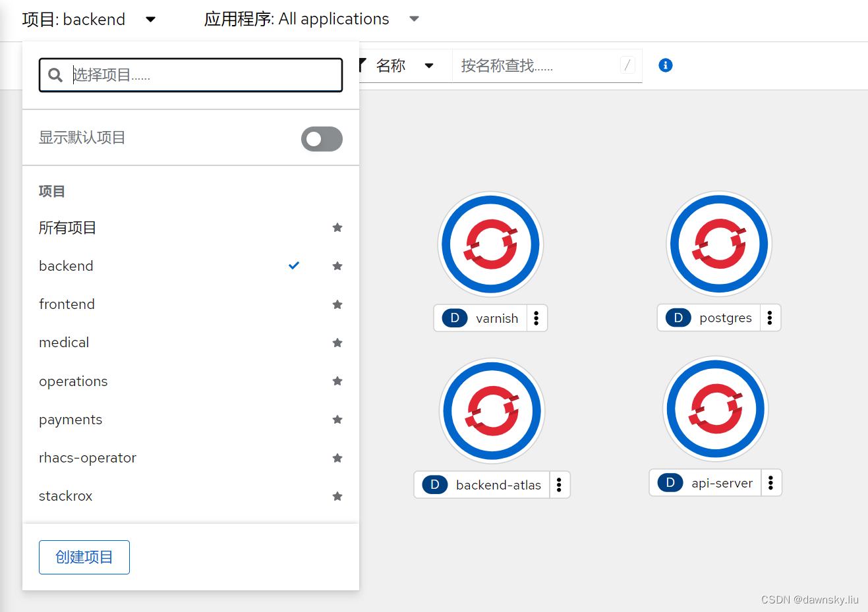The height and width of the screenshot is (612, 868).
Task: Star the stackrox project
Action: [x=337, y=496]
